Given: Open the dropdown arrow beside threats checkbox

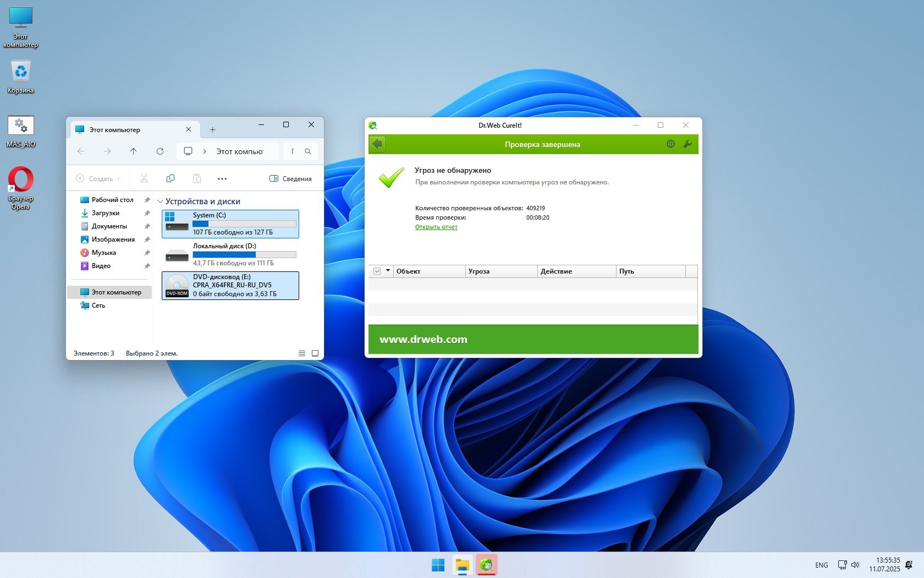Looking at the screenshot, I should pyautogui.click(x=388, y=271).
